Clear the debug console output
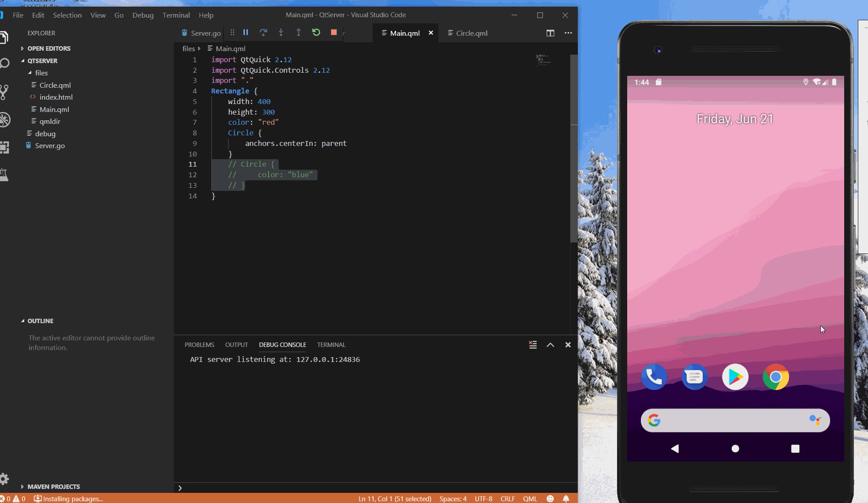The width and height of the screenshot is (868, 503). (533, 345)
